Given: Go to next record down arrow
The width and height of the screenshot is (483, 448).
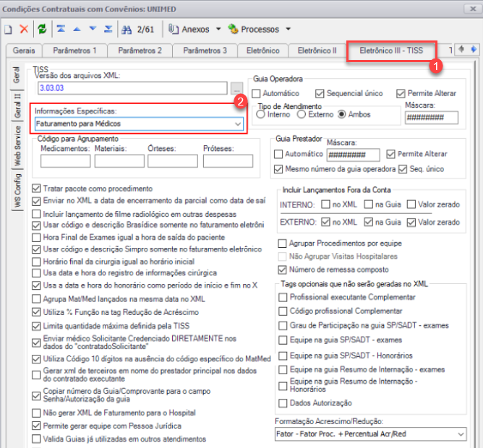Looking at the screenshot, I should [93, 29].
